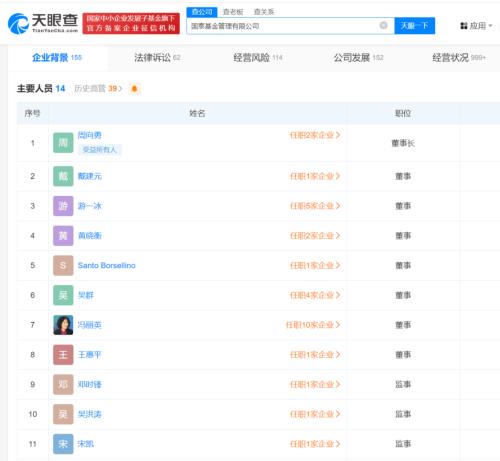The image size is (500, 461).
Task: Expand 任职10家企业 for row 7
Action: 313,325
